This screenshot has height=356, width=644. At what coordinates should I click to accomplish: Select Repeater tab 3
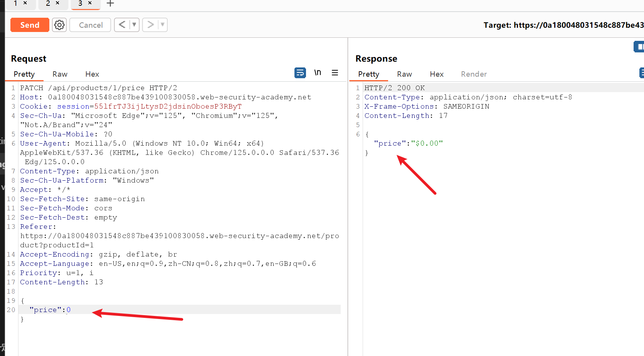coord(80,3)
